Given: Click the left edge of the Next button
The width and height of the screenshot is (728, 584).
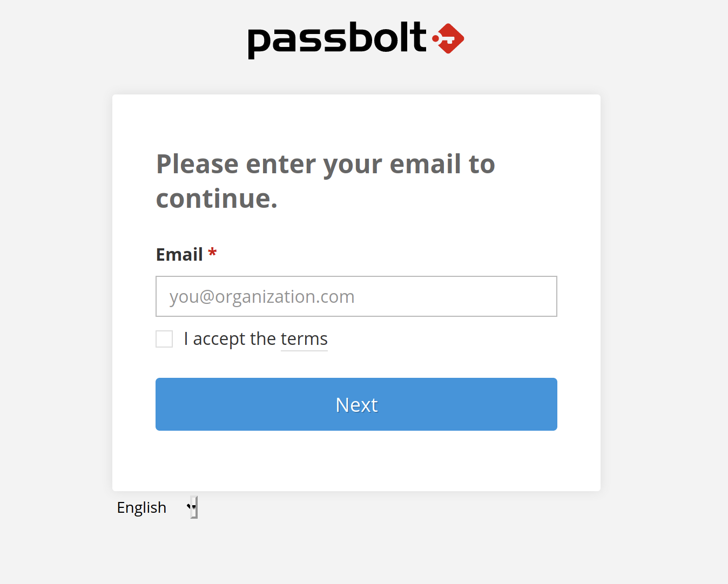Looking at the screenshot, I should (x=162, y=404).
